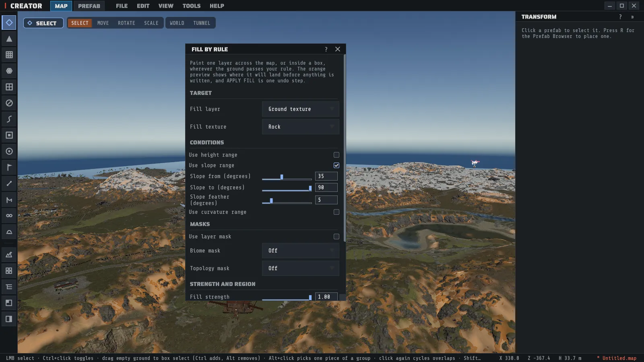The width and height of the screenshot is (644, 362).
Task: Activate the flag marker tool icon
Action: pyautogui.click(x=9, y=167)
